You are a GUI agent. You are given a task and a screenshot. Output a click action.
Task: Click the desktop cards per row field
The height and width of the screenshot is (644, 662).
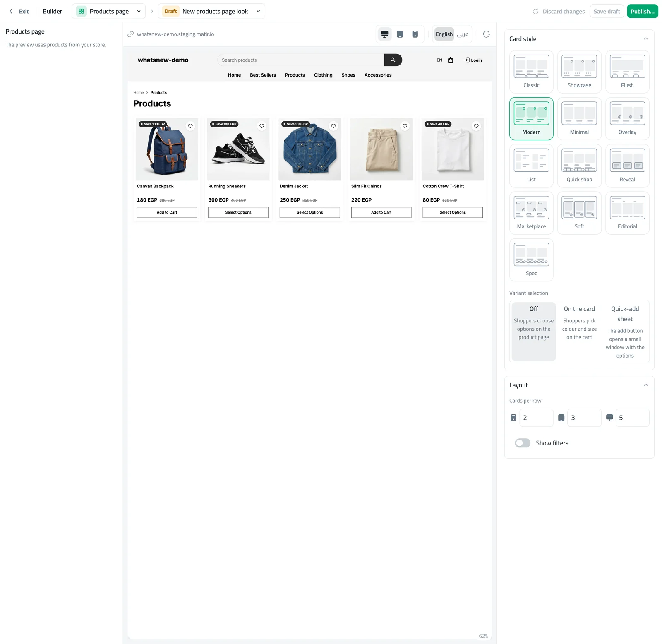[x=632, y=418]
